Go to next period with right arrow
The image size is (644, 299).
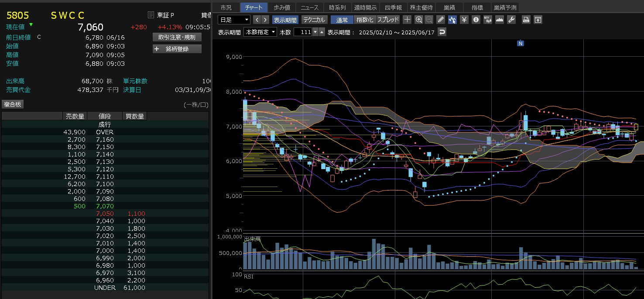(x=265, y=20)
